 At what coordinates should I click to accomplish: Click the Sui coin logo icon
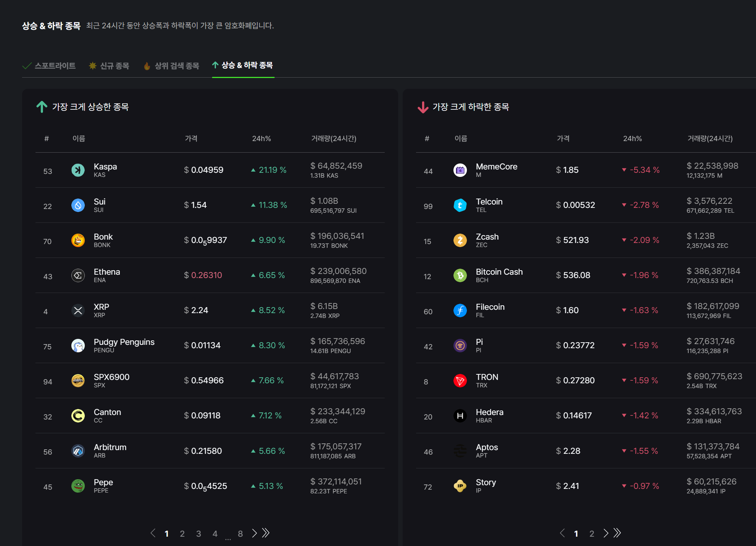pos(78,205)
